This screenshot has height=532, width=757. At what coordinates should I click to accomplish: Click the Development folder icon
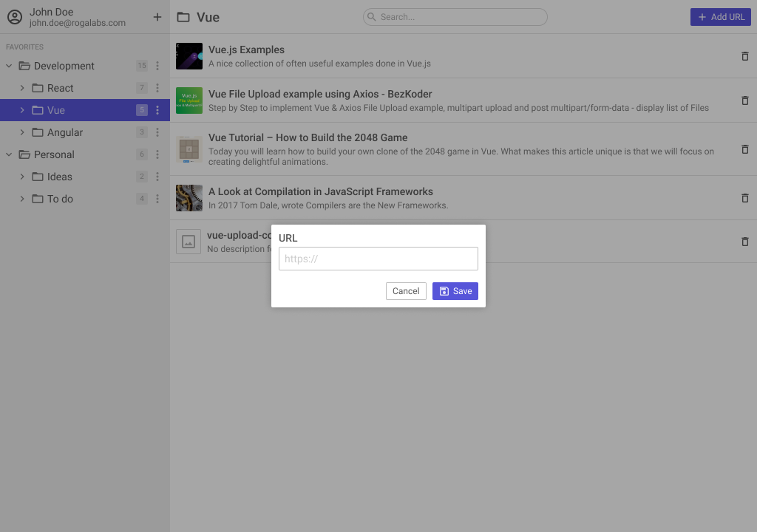[24, 66]
